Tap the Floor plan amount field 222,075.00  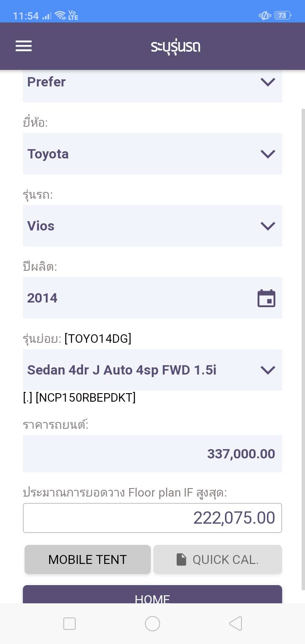(x=152, y=518)
